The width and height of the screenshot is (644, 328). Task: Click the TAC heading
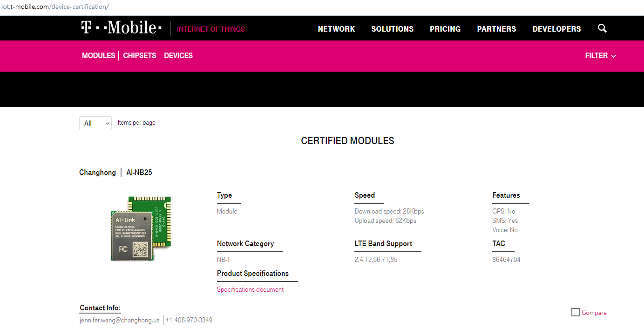(x=499, y=243)
